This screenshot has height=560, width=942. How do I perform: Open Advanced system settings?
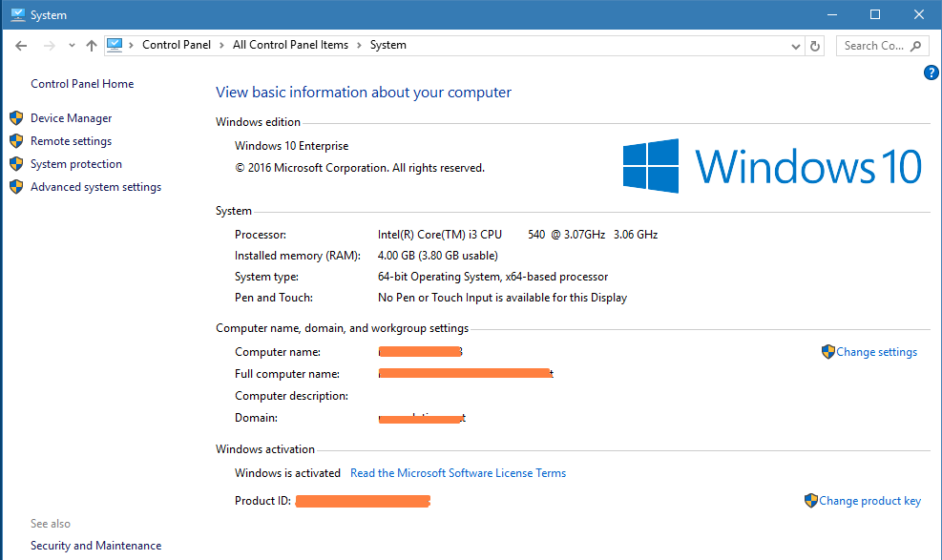pyautogui.click(x=95, y=187)
